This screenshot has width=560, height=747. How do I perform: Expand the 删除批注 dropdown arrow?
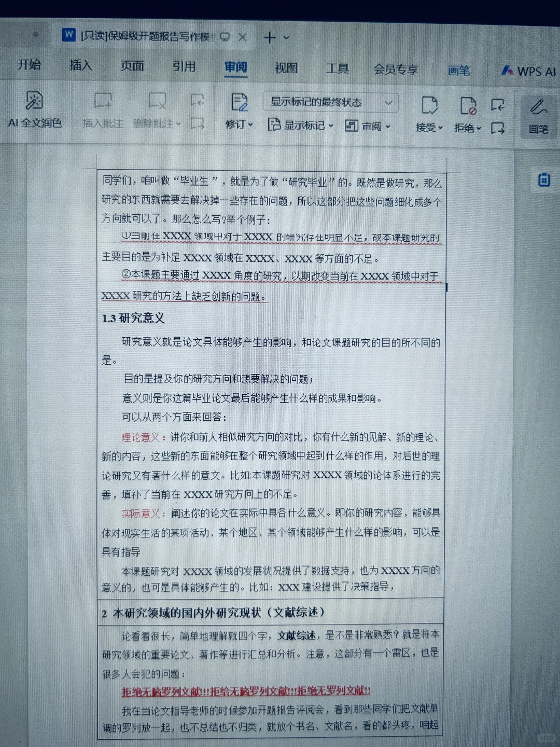pos(178,124)
